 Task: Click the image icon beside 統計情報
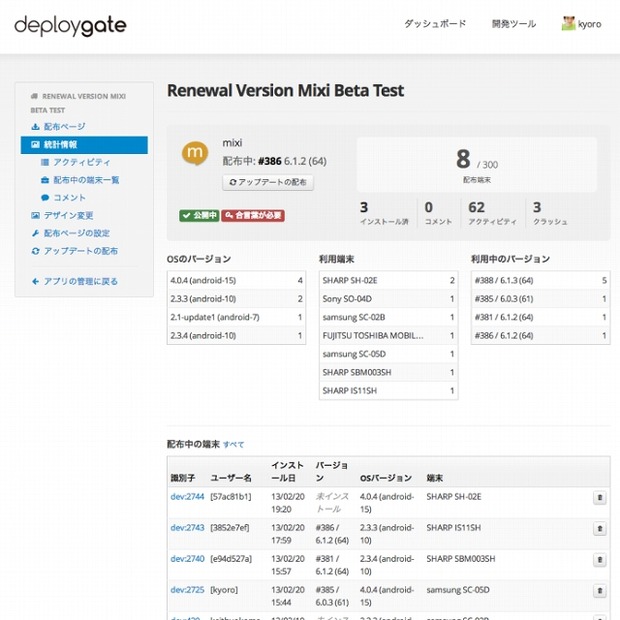pos(35,145)
